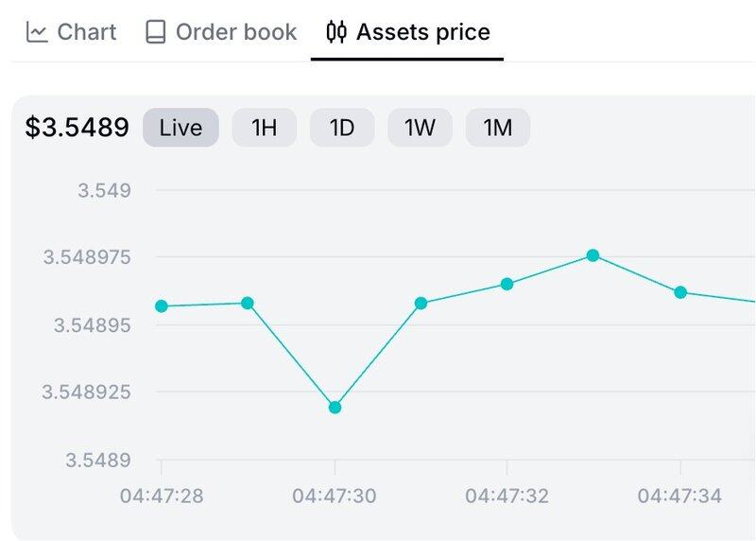This screenshot has height=541, width=756.
Task: Click the data point just before the dip
Action: 248,304
